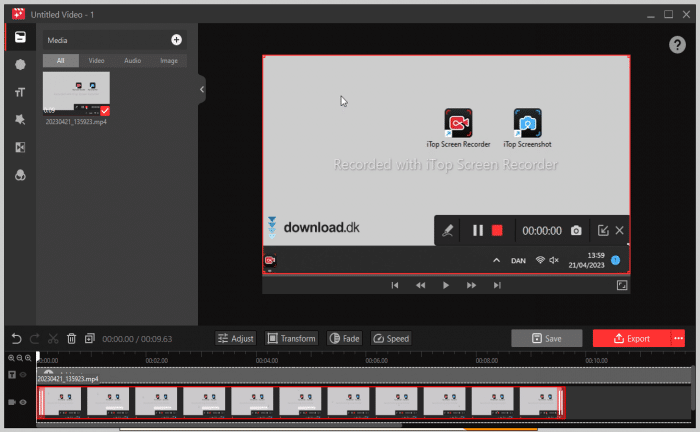Export the video
The width and height of the screenshot is (700, 432).
click(x=632, y=338)
